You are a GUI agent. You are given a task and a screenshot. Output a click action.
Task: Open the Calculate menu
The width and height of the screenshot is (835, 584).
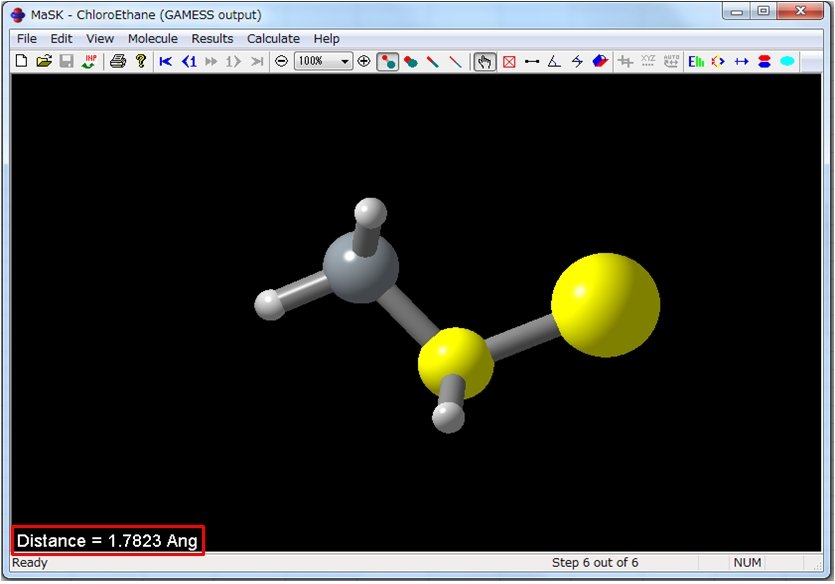273,38
